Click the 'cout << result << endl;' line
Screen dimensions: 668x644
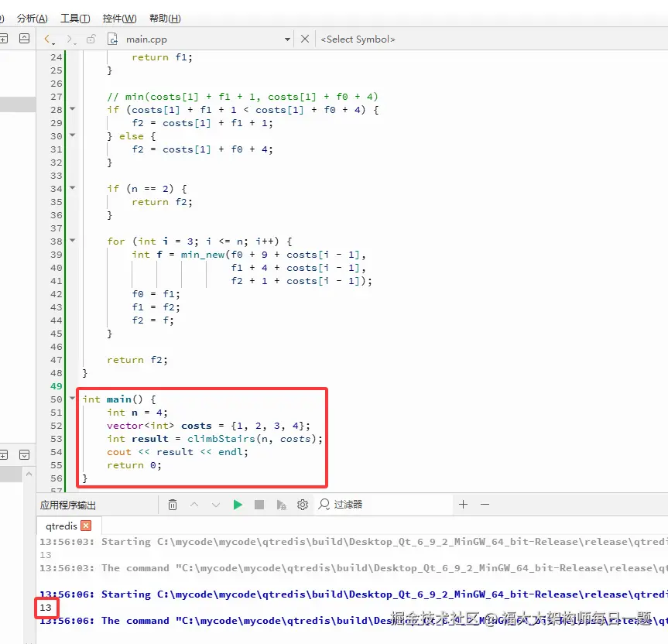coord(177,452)
